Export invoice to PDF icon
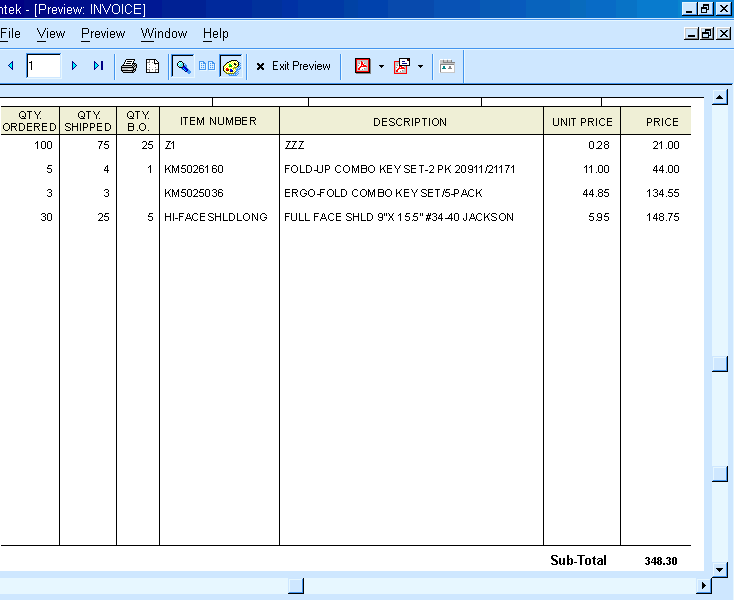736x600 pixels. (362, 66)
